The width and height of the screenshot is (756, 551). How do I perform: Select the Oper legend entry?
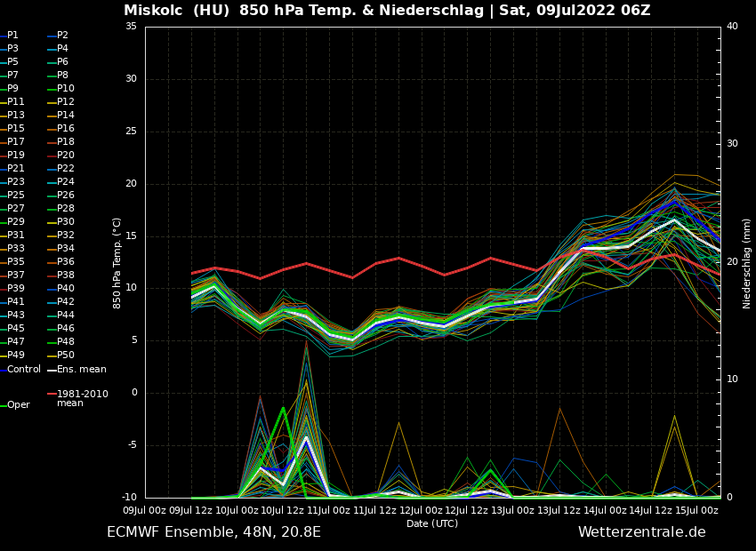19,405
